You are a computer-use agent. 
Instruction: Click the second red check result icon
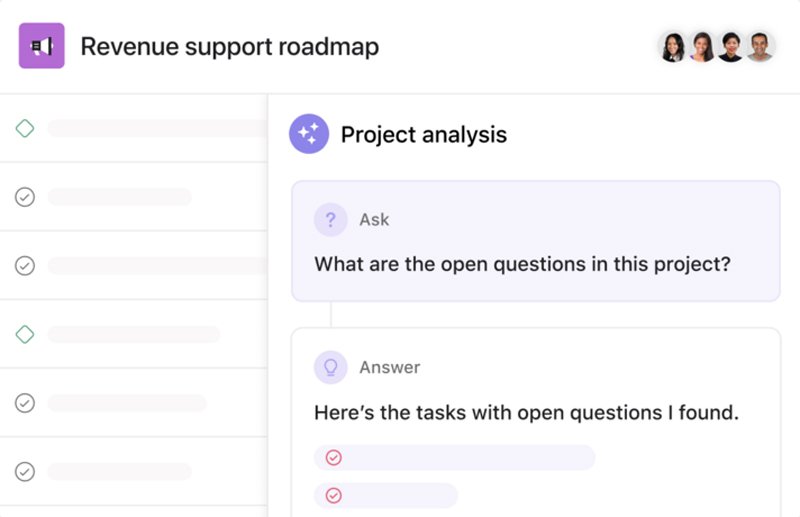click(x=334, y=495)
